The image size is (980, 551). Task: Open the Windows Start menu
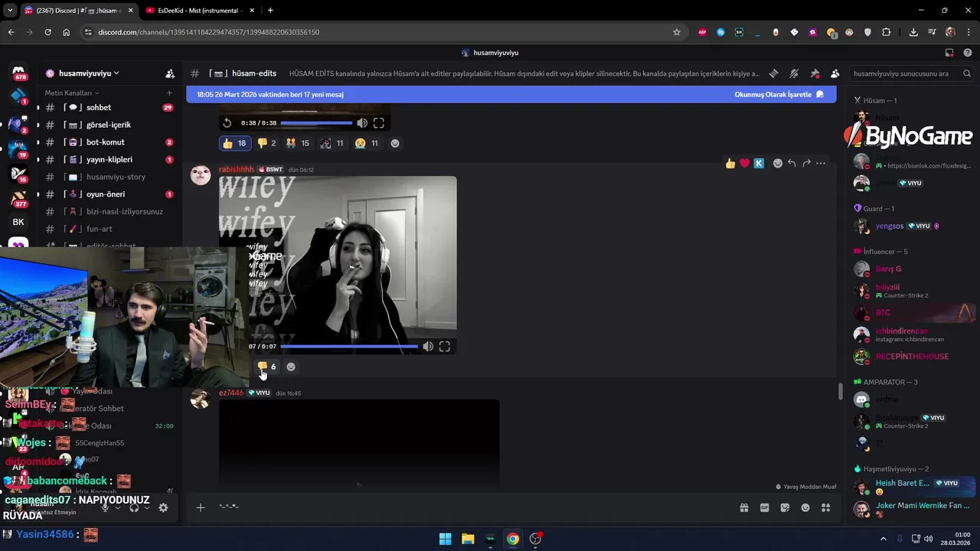pos(445,539)
